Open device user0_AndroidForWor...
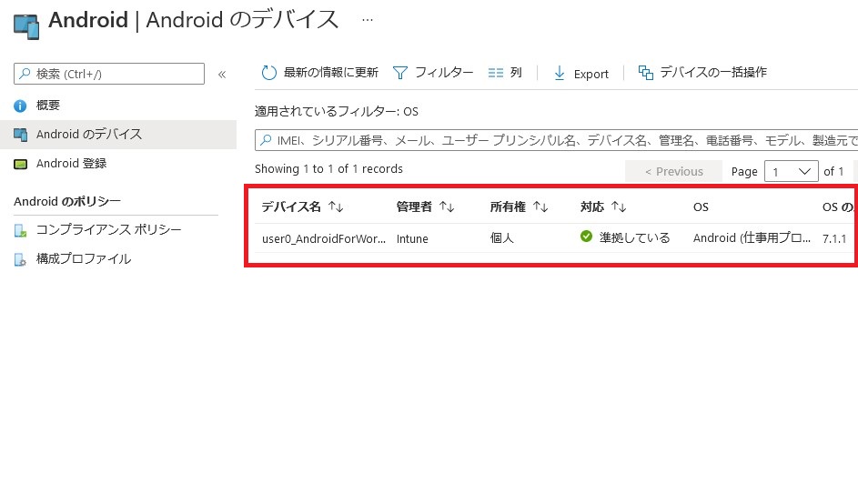The height and width of the screenshot is (504, 858). coord(324,238)
